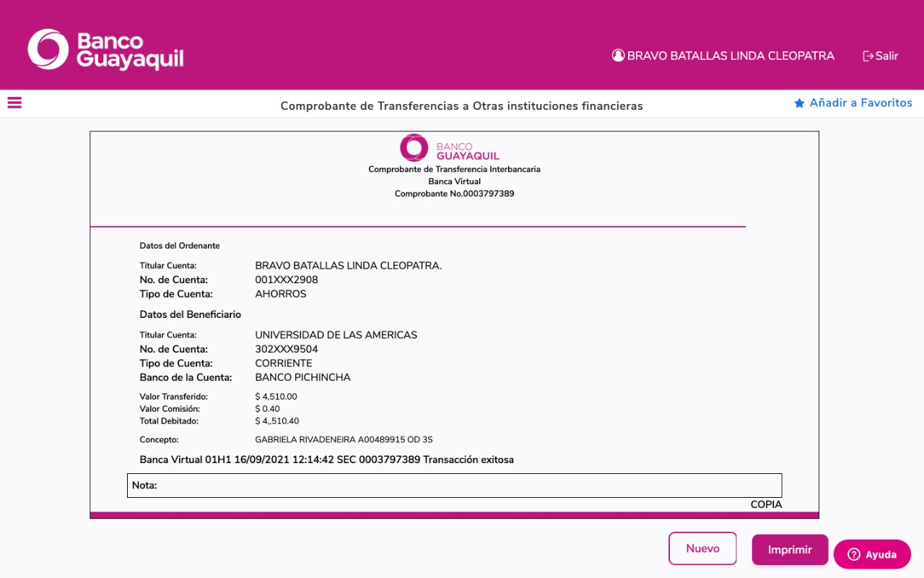Click the Comprobante No.0003797389 text

pos(454,194)
